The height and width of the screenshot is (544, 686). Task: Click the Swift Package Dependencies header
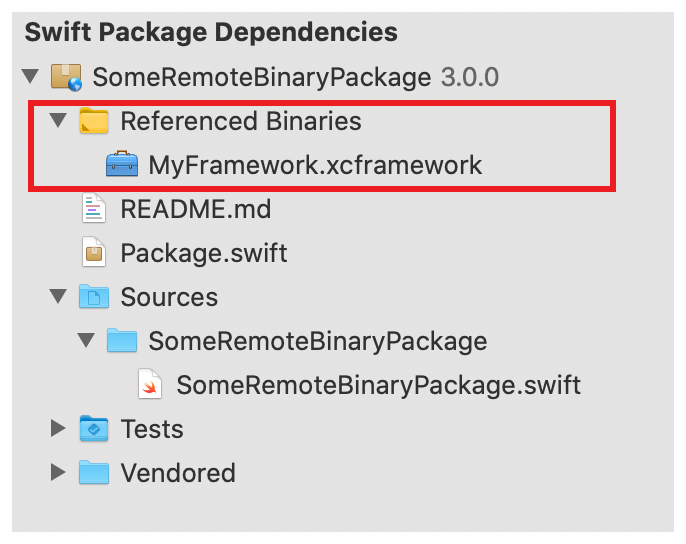click(x=211, y=33)
